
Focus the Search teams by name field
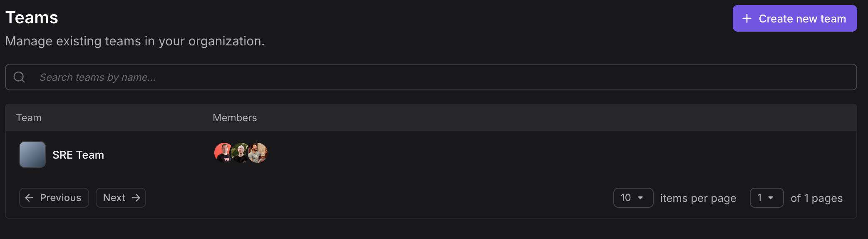click(431, 77)
